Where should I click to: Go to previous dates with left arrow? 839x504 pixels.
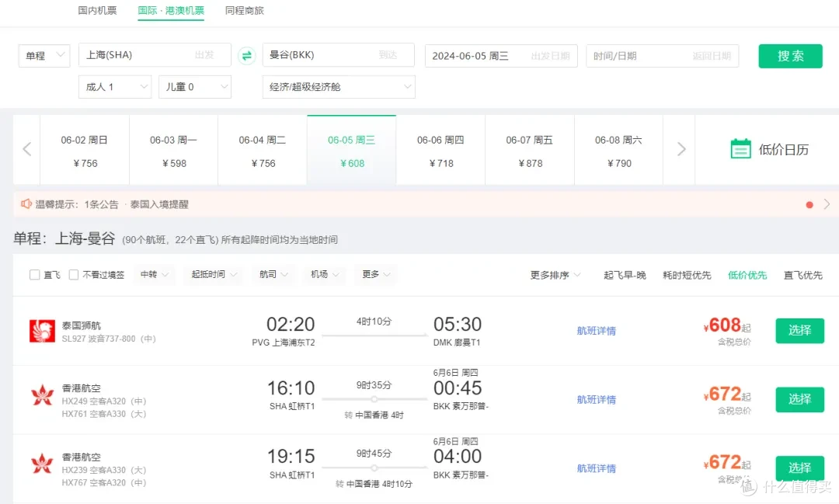pyautogui.click(x=26, y=149)
